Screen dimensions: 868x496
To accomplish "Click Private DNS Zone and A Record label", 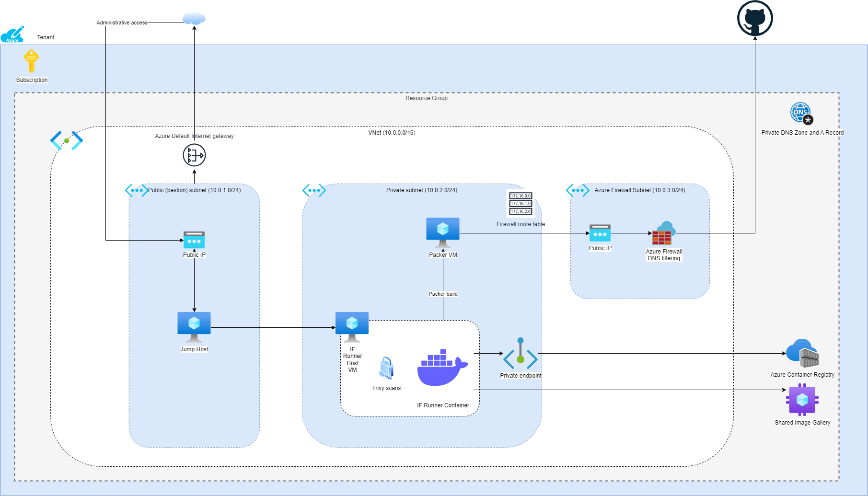I will pyautogui.click(x=802, y=133).
